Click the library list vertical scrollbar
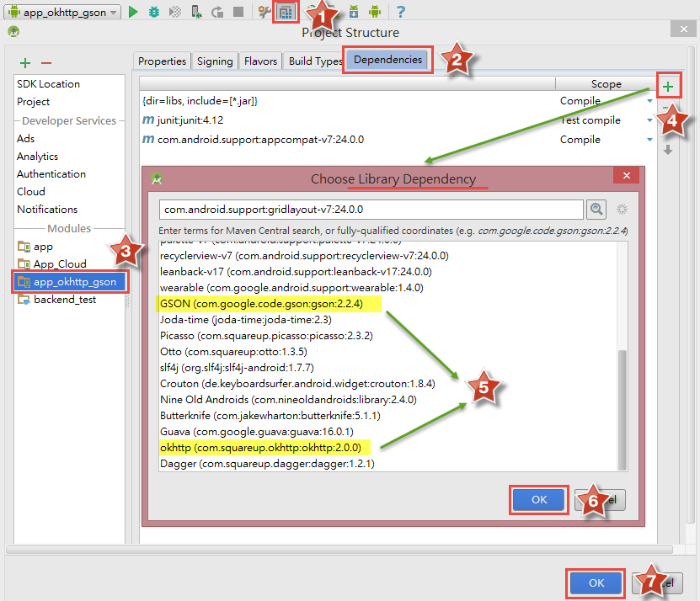 (x=622, y=410)
